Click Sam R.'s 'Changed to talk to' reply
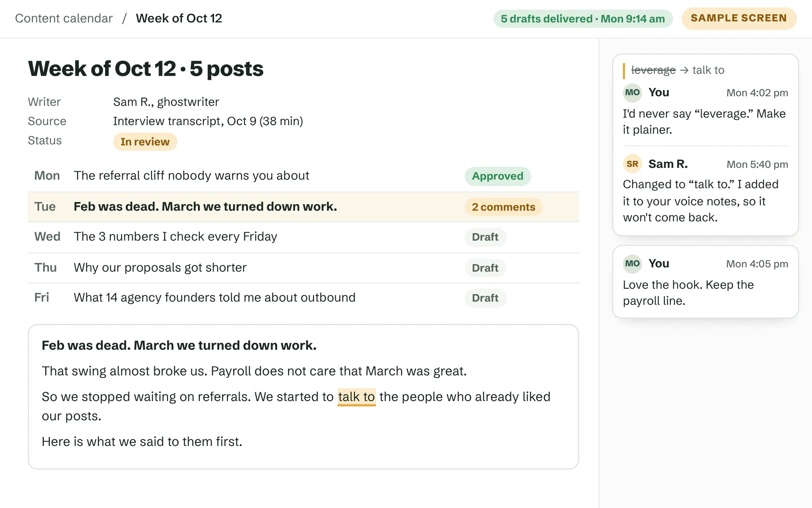812x508 pixels. coord(701,201)
